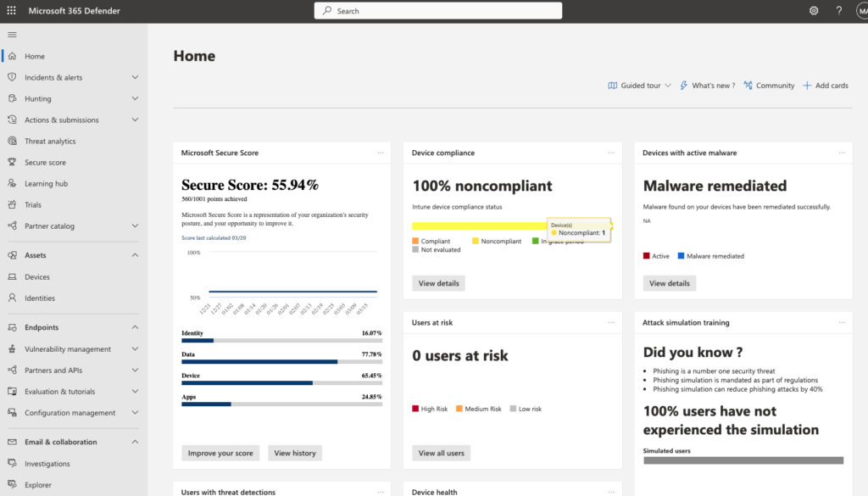The width and height of the screenshot is (868, 496).
Task: Click the Devices laptop icon
Action: tap(12, 276)
